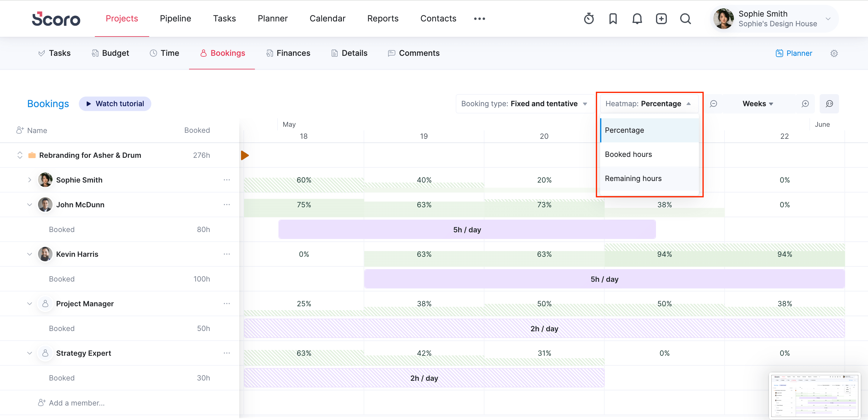This screenshot has width=868, height=420.
Task: Open the search magnifier icon
Action: pos(685,18)
